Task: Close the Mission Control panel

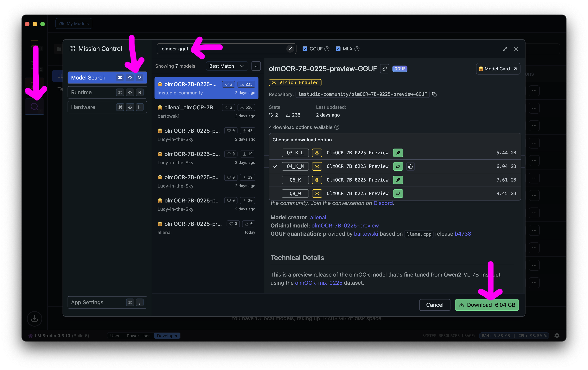Action: (x=516, y=49)
